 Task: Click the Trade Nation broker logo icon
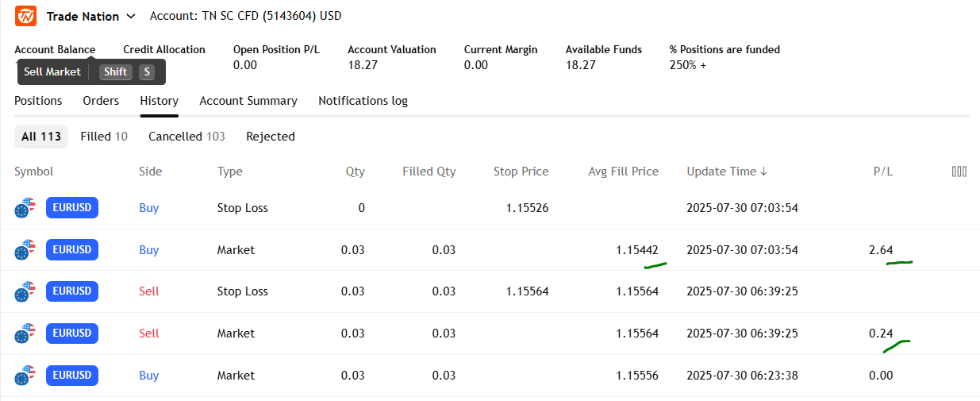pos(25,16)
